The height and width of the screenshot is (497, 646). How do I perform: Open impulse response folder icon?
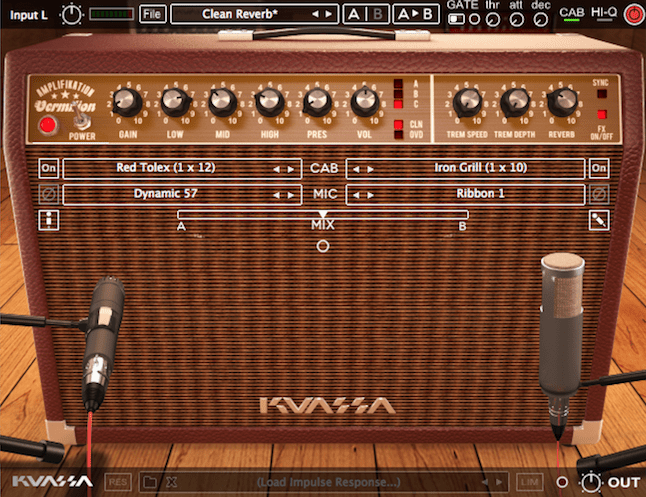click(x=149, y=483)
